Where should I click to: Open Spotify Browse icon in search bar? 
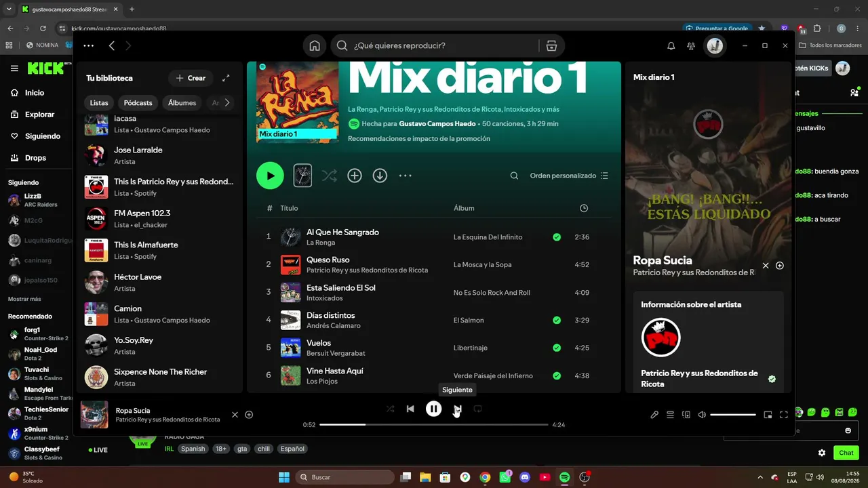click(x=551, y=45)
